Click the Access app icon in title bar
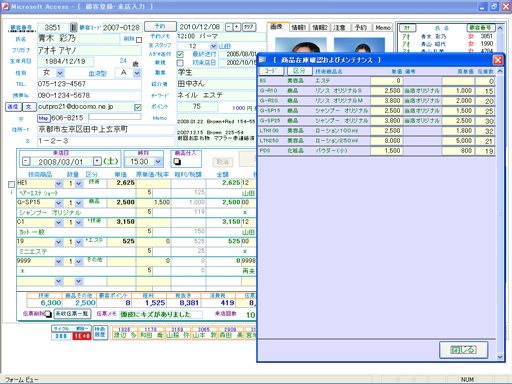Screen dimensions: 512x384 click(x=5, y=6)
